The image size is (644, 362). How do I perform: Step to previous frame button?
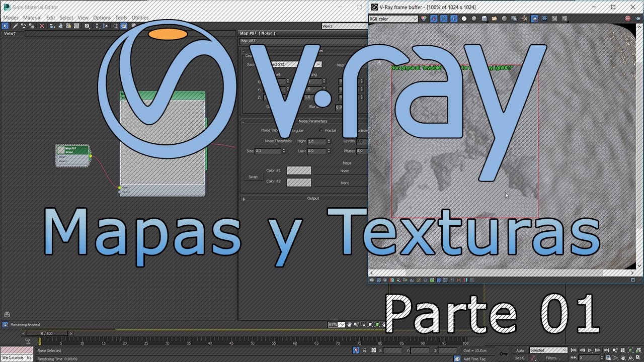pyautogui.click(x=582, y=350)
